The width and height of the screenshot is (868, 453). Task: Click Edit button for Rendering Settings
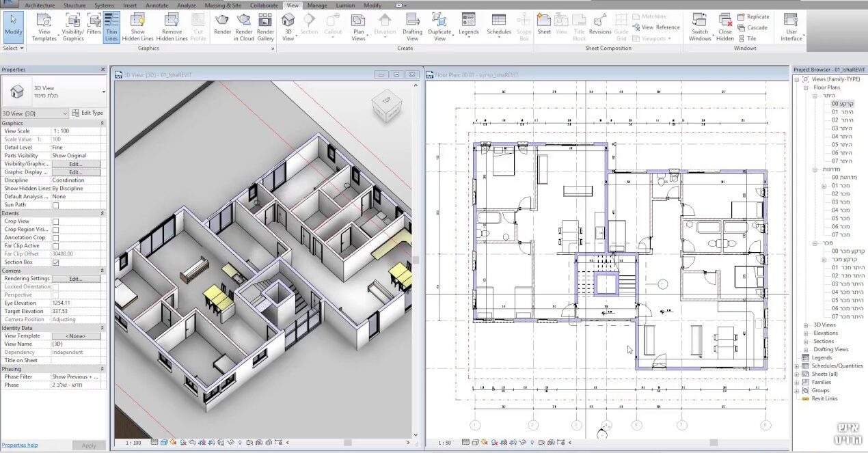point(75,279)
